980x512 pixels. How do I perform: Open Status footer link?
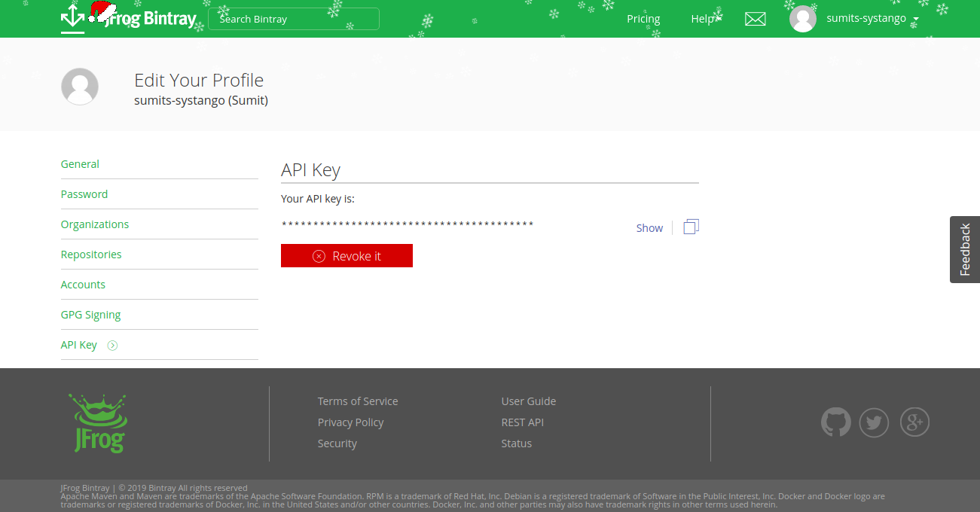pyautogui.click(x=517, y=443)
